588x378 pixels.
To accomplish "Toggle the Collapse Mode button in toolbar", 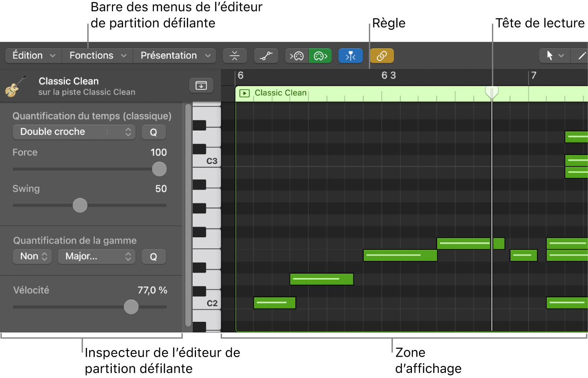I will [235, 56].
